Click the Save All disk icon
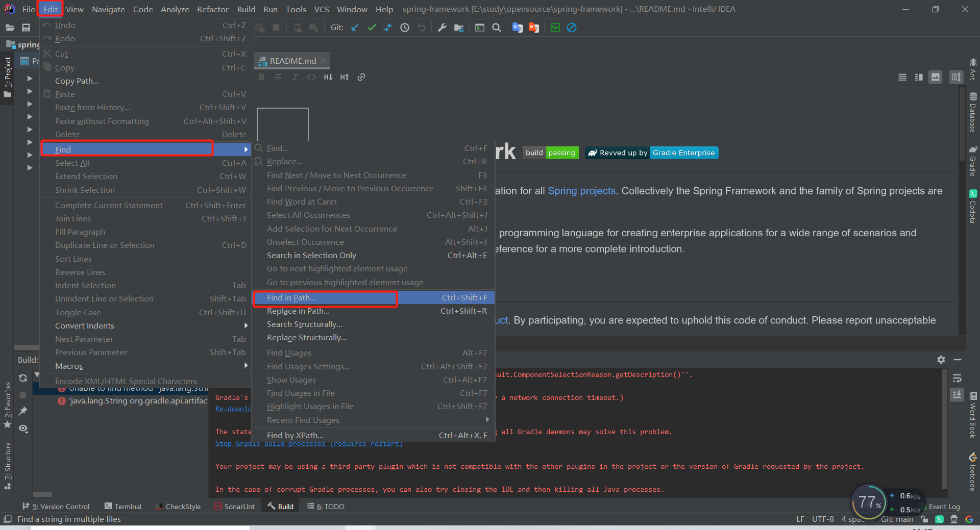This screenshot has width=980, height=530. click(26, 28)
